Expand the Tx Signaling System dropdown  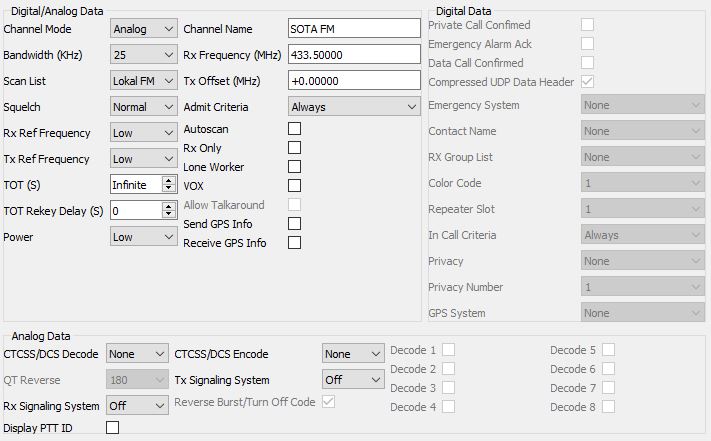coord(353,379)
